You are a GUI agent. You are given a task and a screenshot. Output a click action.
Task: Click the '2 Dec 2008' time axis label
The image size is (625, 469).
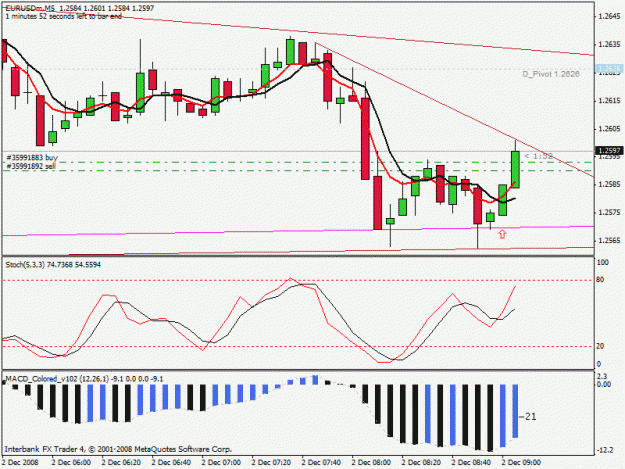coord(20,463)
